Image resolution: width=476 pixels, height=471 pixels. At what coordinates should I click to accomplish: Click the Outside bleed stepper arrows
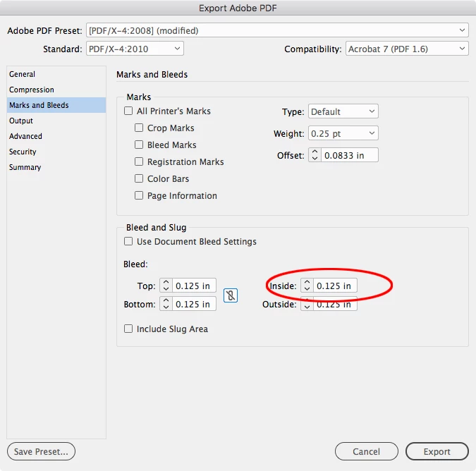pos(307,304)
